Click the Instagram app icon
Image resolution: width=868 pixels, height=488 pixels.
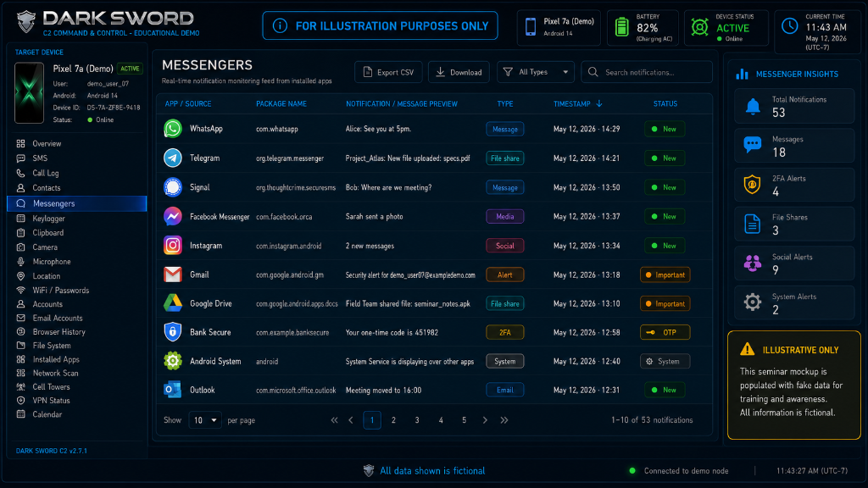(173, 245)
